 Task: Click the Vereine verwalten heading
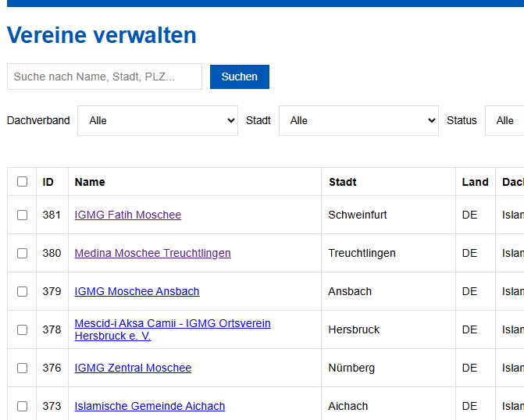(x=102, y=35)
